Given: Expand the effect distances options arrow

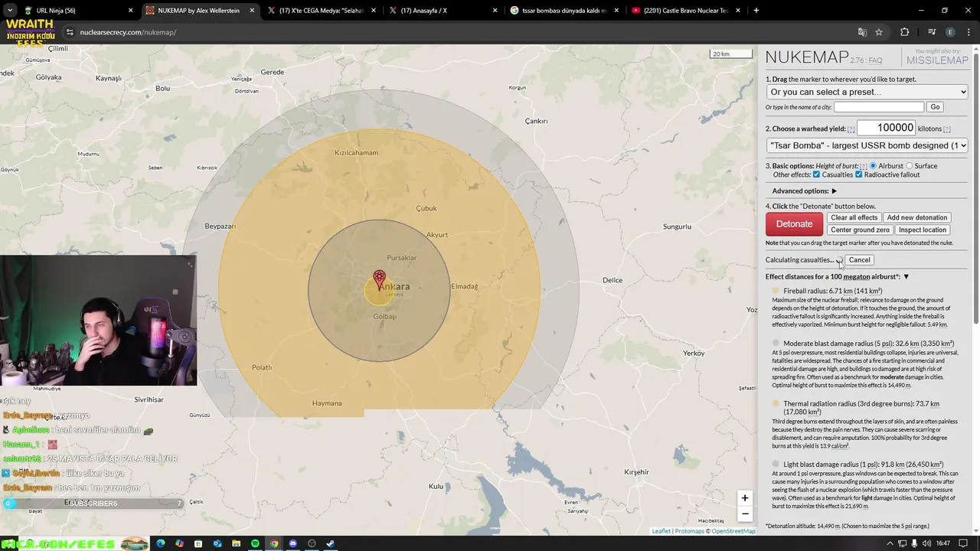Looking at the screenshot, I should click(x=906, y=277).
